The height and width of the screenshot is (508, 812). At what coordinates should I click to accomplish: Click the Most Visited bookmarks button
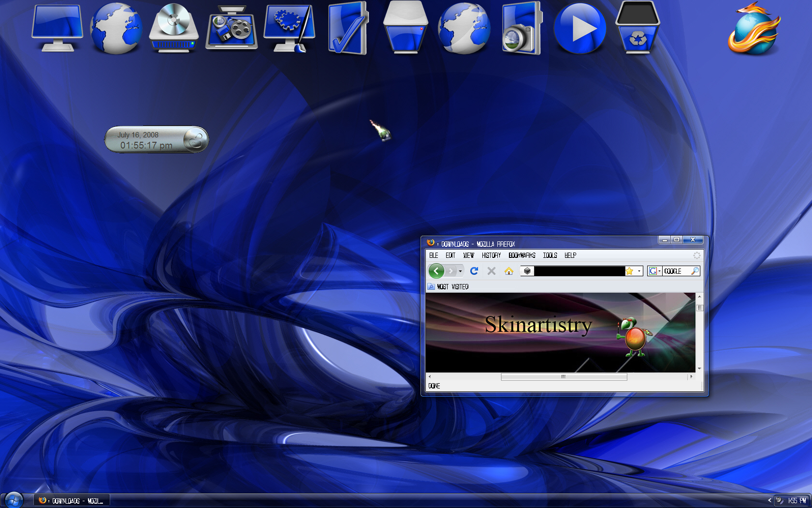tap(448, 287)
